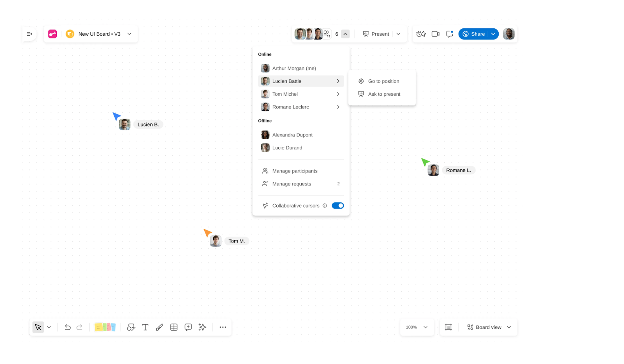Select Ask to present option
Screen dimensions: 624x364
tap(384, 94)
